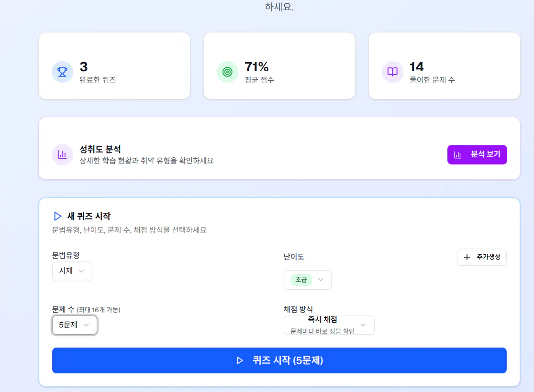Select the 완료한 퀴즈 stat card

point(114,66)
